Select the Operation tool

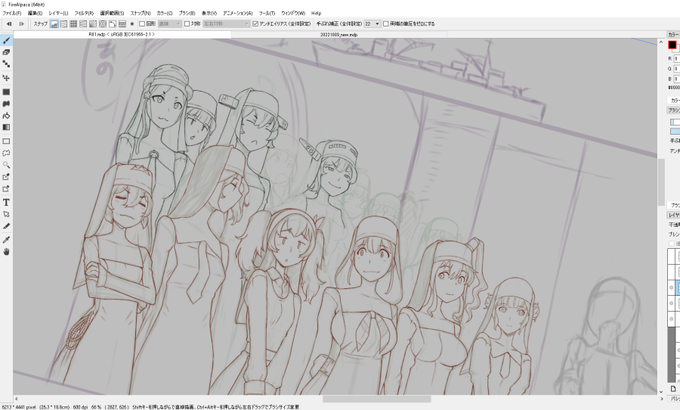[6, 214]
